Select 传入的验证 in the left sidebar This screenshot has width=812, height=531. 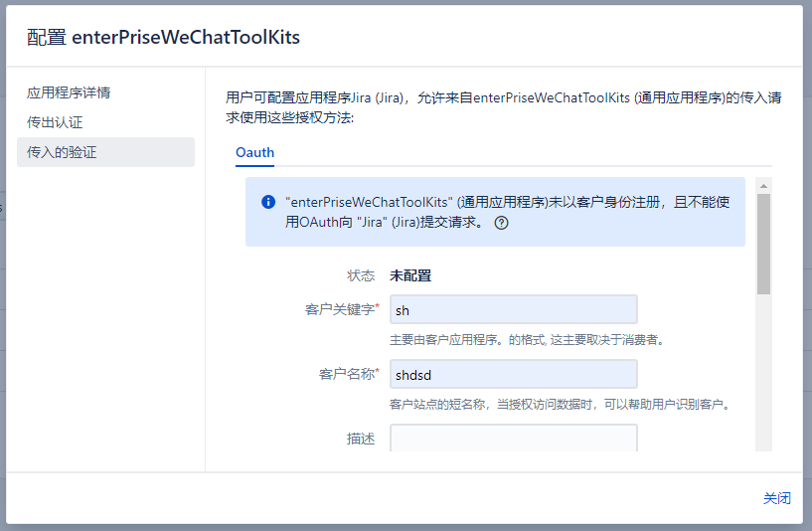[x=62, y=152]
